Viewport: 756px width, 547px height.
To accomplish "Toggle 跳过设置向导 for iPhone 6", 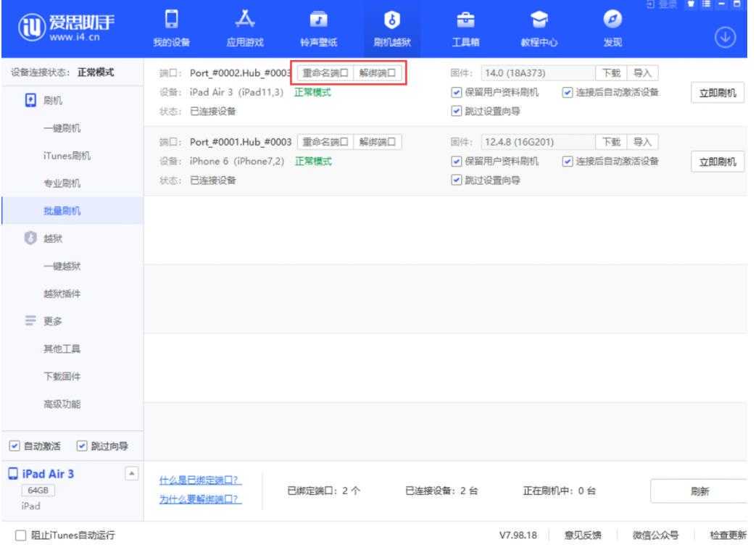I will point(455,181).
